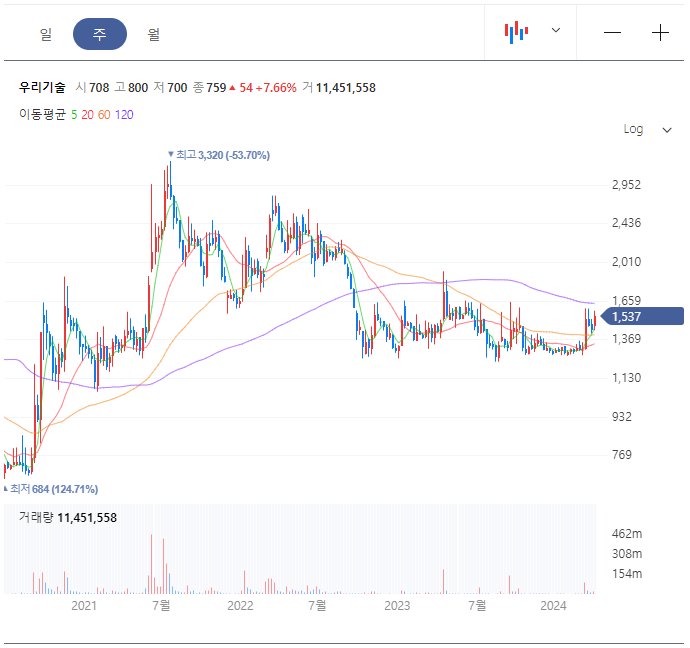Click the 20-period moving average label
The height and width of the screenshot is (648, 690).
pyautogui.click(x=87, y=115)
